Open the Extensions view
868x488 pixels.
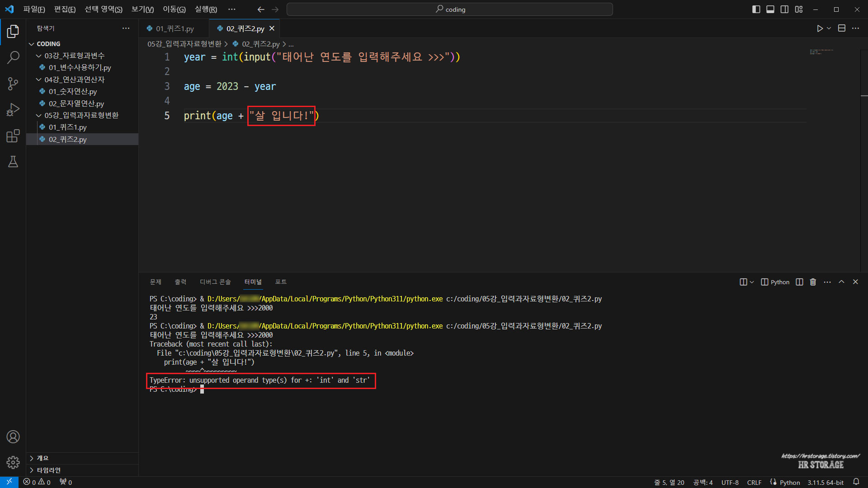[x=13, y=136]
